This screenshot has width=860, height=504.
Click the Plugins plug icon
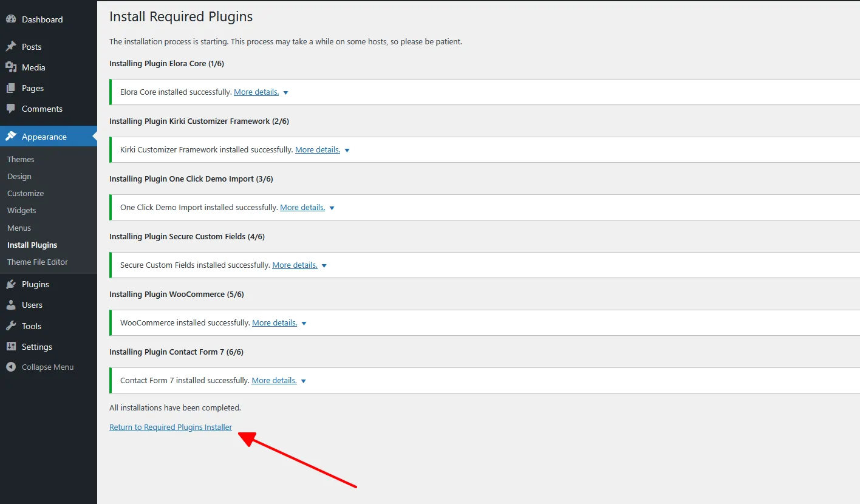tap(11, 284)
